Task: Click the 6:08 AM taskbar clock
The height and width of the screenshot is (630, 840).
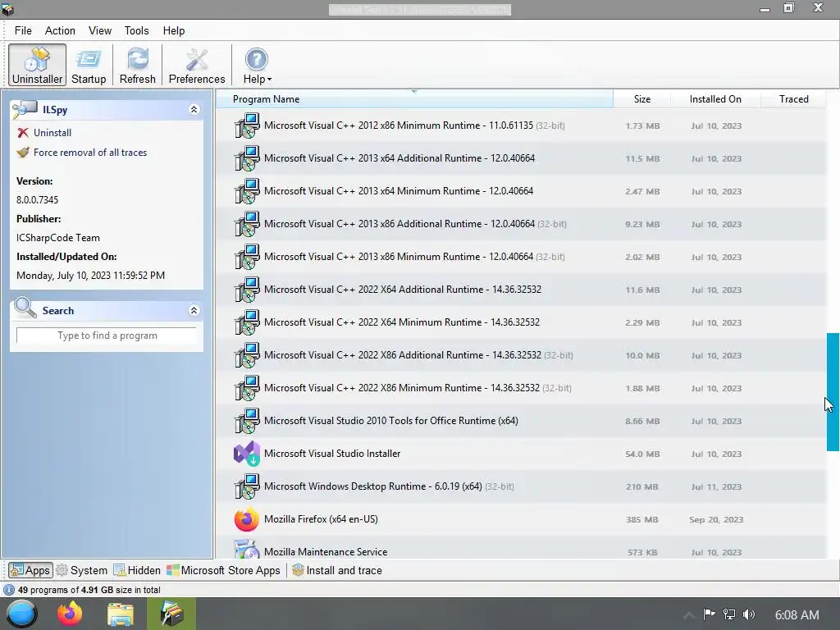Action: click(x=797, y=615)
